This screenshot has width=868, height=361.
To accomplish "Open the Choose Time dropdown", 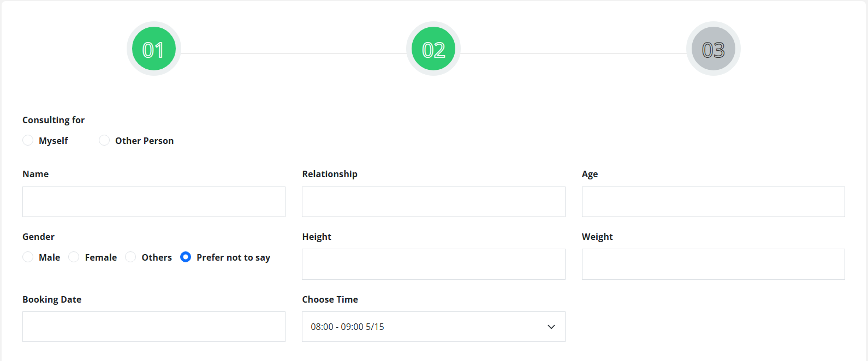I will 426,327.
